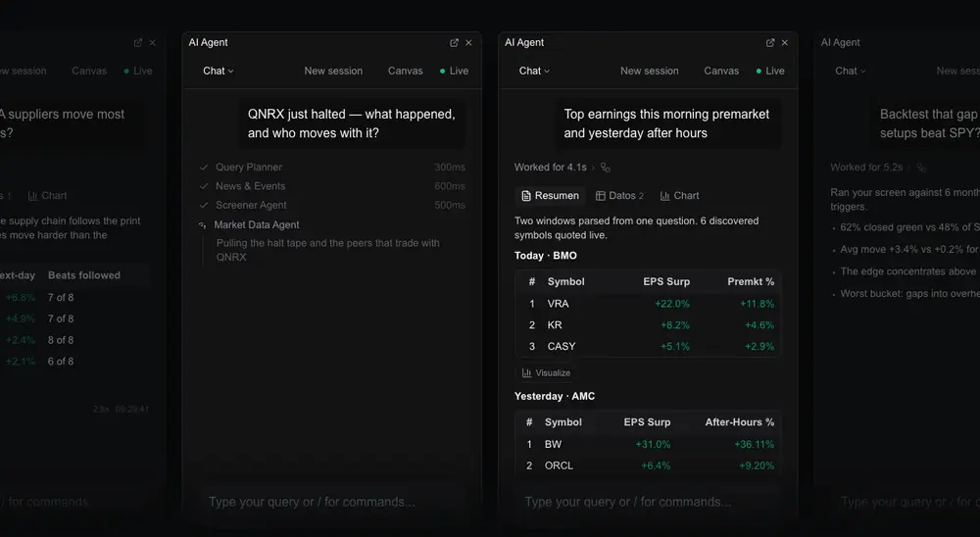Click the +36.11% after-hours value
The height and width of the screenshot is (537, 980).
click(x=754, y=445)
